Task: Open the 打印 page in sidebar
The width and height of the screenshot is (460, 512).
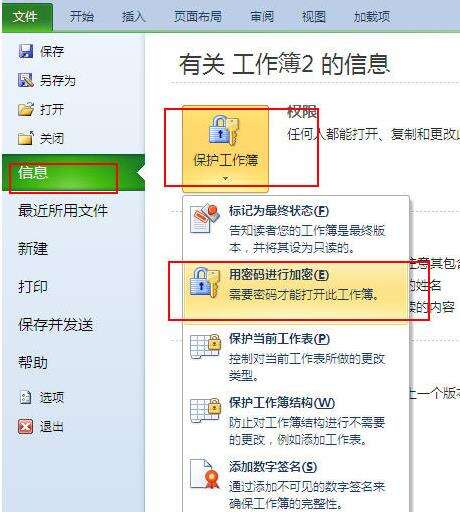Action: [33, 287]
